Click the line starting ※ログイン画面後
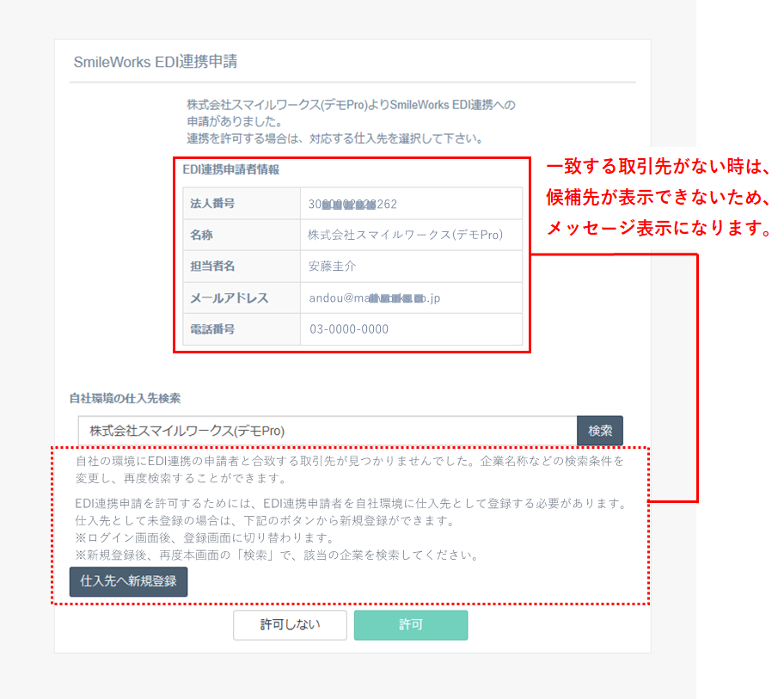Image resolution: width=784 pixels, height=699 pixels. point(205,538)
